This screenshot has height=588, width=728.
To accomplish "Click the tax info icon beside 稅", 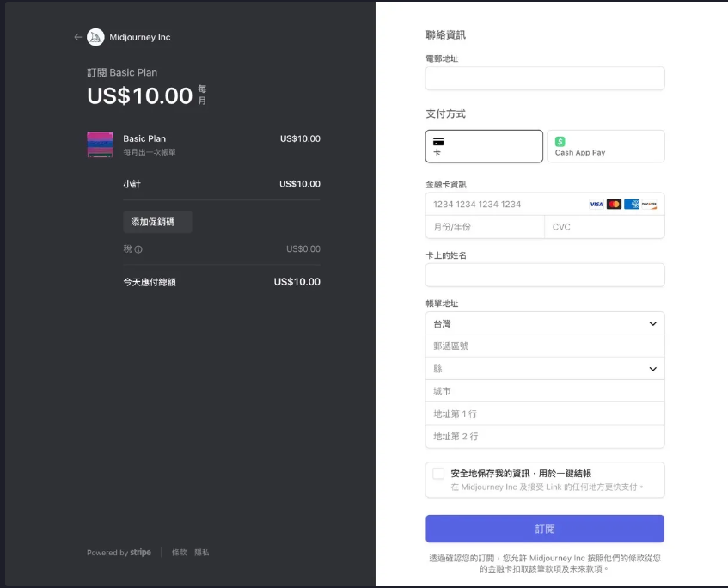I will [x=138, y=249].
